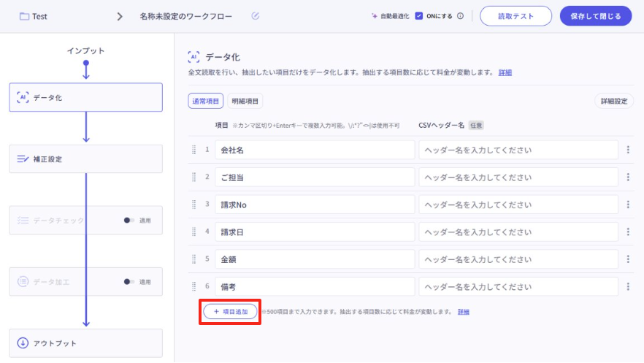The height and width of the screenshot is (363, 644).
Task: Expand the breadcrumb chevron after Test
Action: pos(120,16)
